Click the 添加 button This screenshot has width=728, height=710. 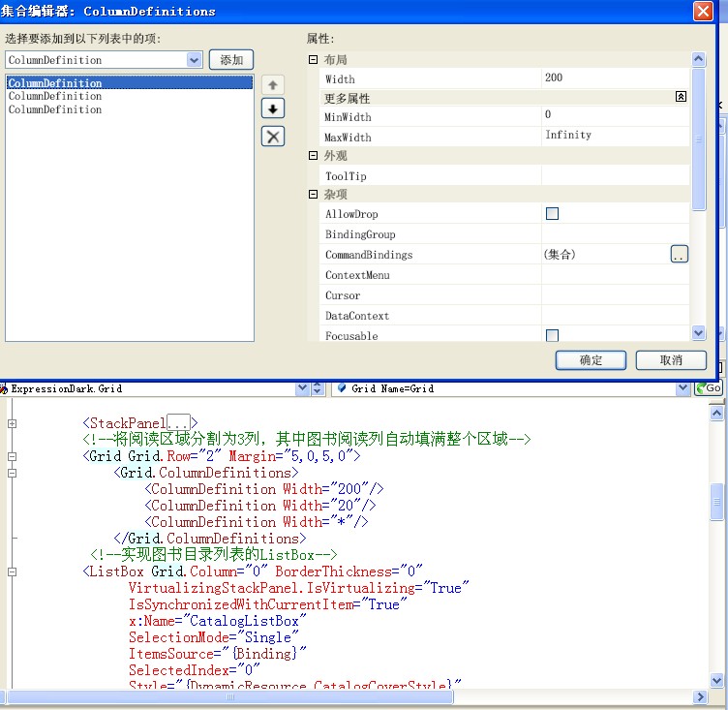tap(231, 60)
